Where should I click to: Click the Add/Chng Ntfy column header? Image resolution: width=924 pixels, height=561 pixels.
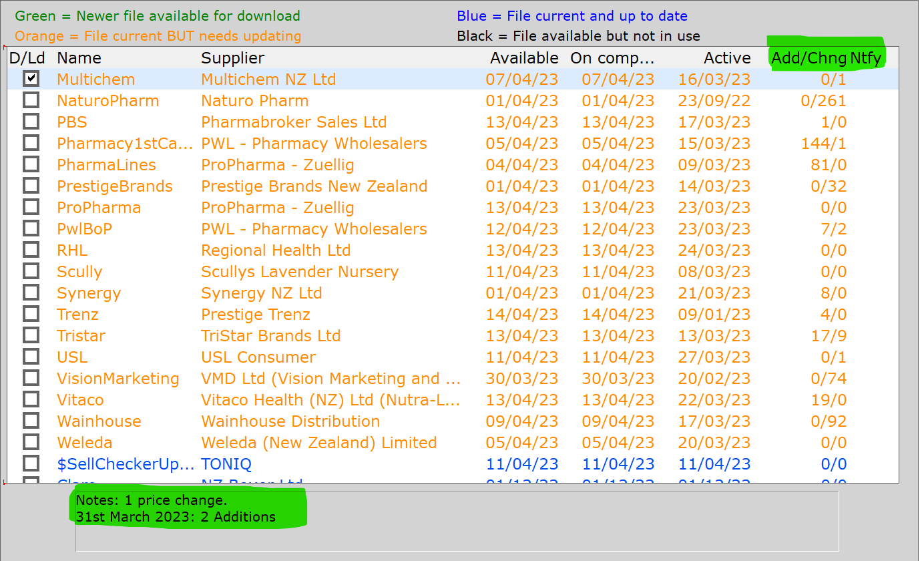(827, 58)
